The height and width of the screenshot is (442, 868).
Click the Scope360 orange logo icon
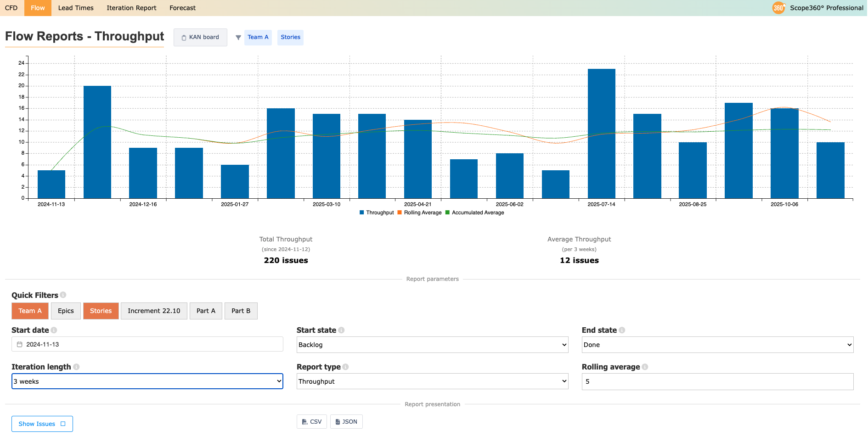click(778, 8)
